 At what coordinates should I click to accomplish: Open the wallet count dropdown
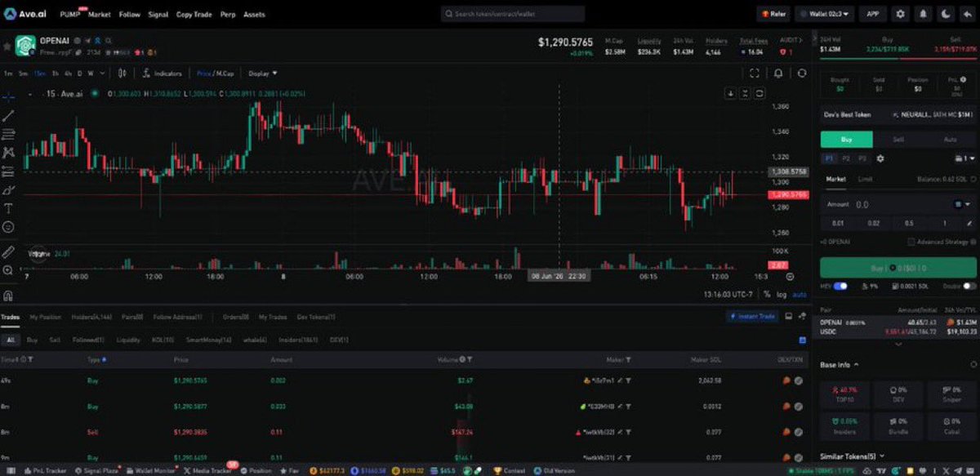pos(964,158)
